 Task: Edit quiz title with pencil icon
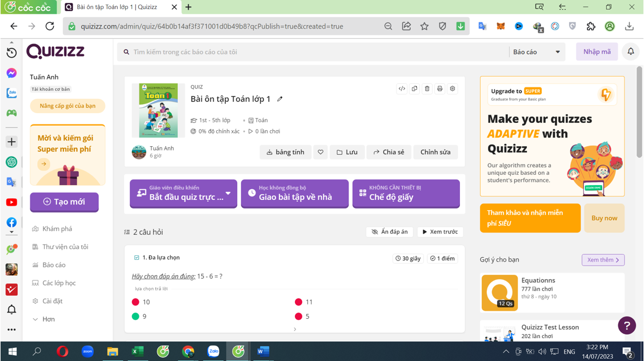(x=279, y=99)
